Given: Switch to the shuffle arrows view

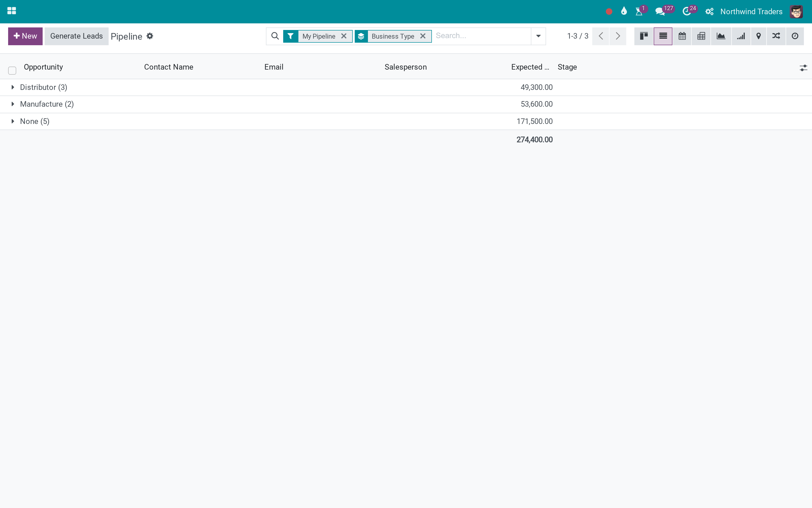Looking at the screenshot, I should coord(776,36).
